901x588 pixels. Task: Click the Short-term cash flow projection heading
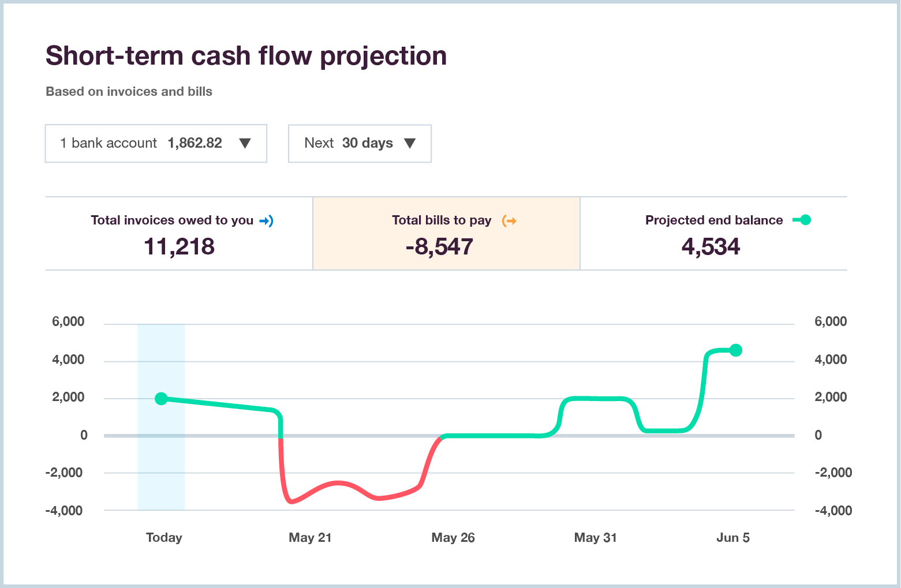[x=246, y=55]
